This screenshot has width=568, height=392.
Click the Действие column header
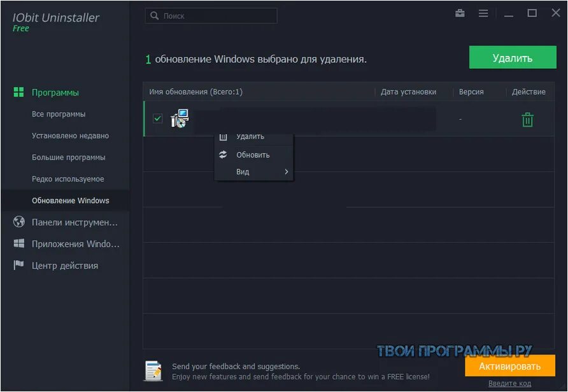(x=529, y=92)
